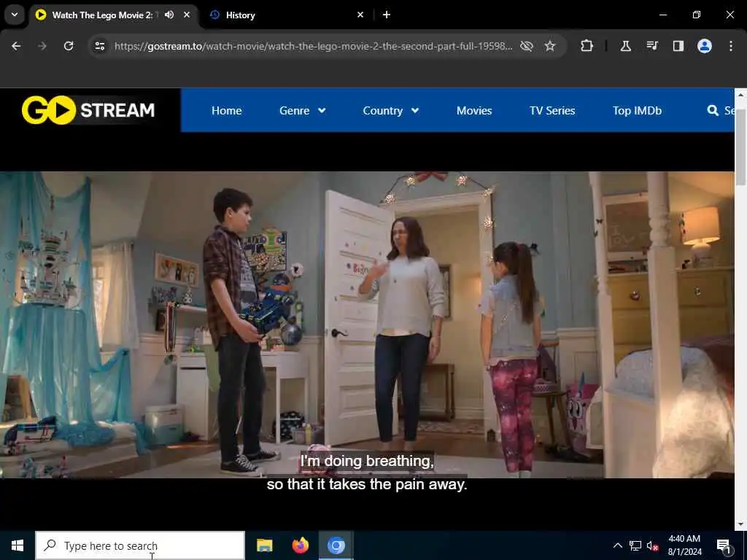Restore down the Chrome window
The width and height of the screenshot is (747, 560).
(697, 15)
